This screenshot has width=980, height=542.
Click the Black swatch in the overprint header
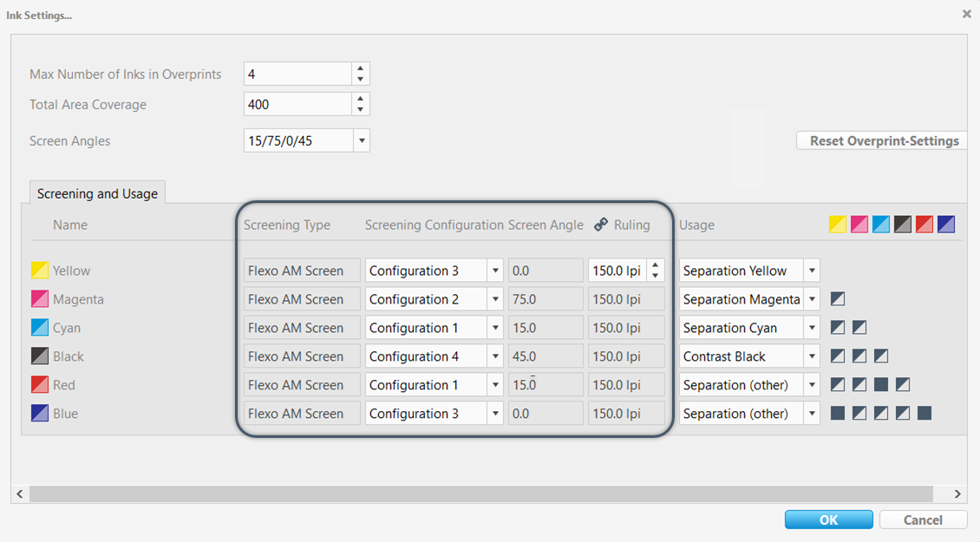903,225
